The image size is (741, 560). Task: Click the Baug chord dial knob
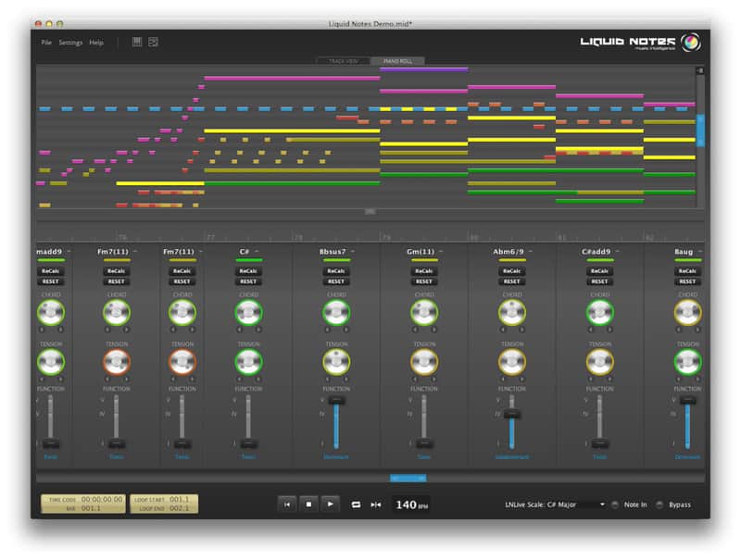[687, 313]
